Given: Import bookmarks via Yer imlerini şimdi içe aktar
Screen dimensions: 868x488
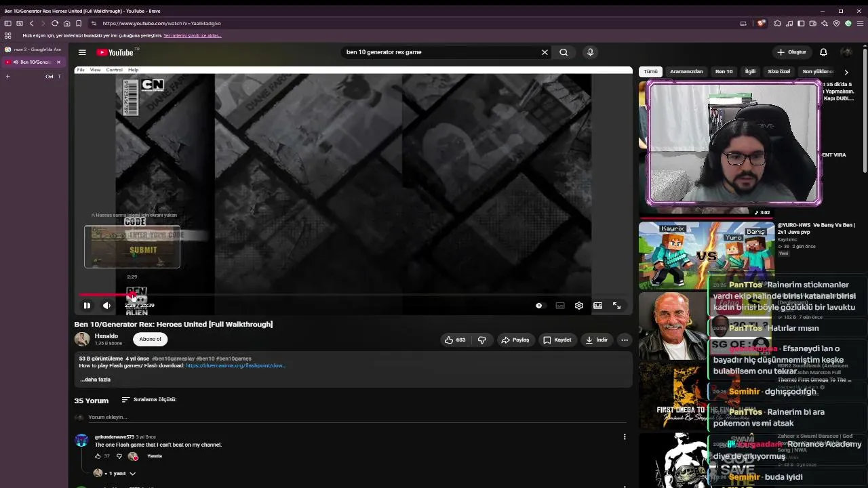Looking at the screenshot, I should (193, 35).
